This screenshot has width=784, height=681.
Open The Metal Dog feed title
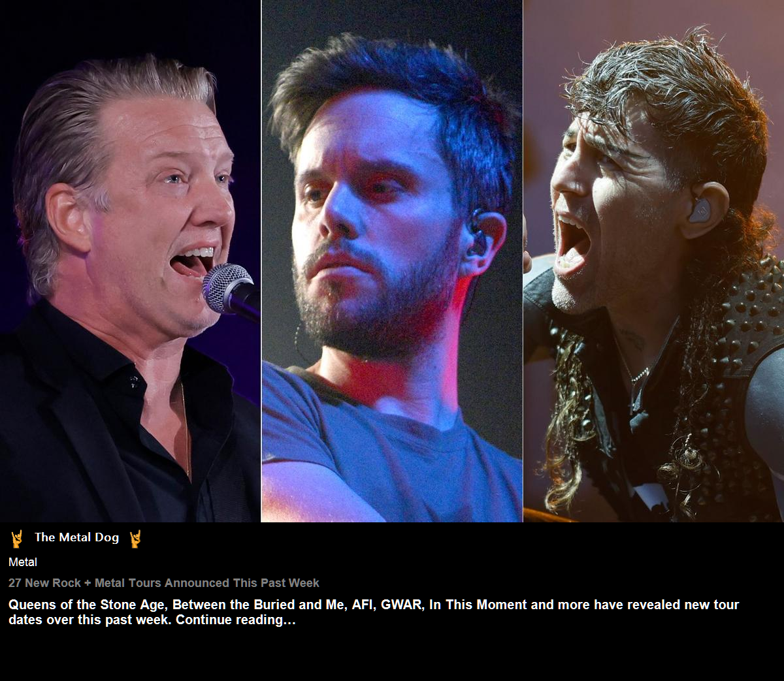[76, 537]
